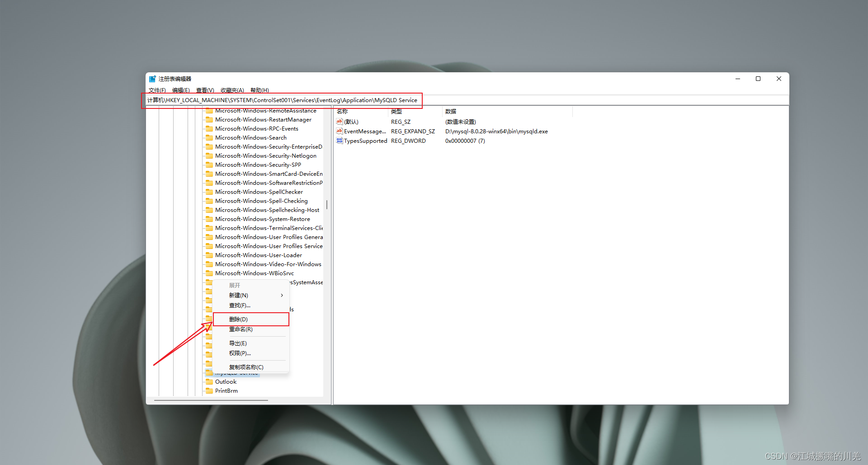Select the Microsoft-Windows-WBioSrvc key
This screenshot has width=868, height=465.
coord(255,273)
